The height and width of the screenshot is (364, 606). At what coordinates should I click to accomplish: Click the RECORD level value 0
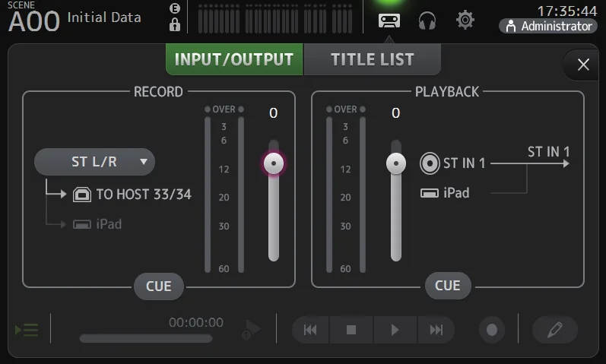273,112
